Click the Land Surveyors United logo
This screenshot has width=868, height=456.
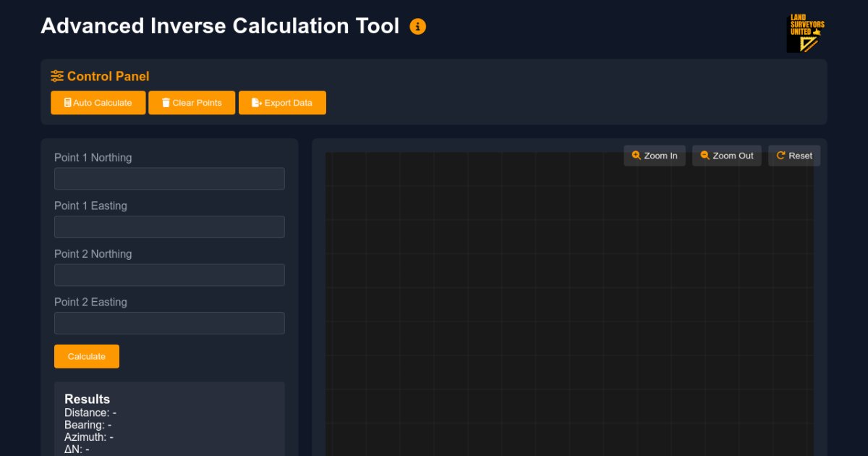pos(806,33)
